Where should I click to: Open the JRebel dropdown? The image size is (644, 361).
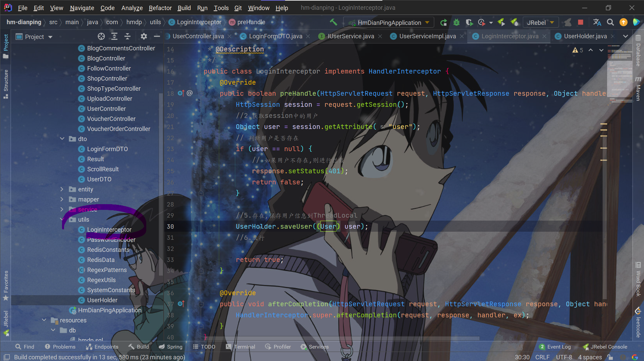[540, 22]
